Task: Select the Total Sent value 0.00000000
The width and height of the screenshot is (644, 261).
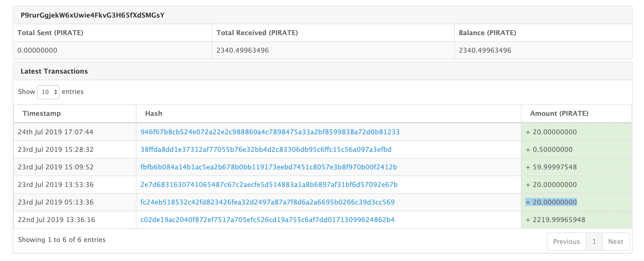Action: [37, 50]
